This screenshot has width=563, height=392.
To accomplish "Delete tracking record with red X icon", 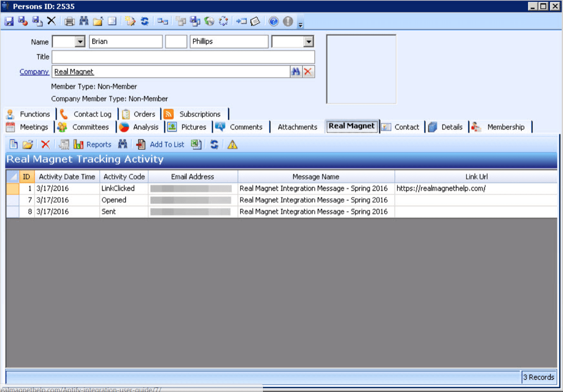I will pyautogui.click(x=45, y=144).
